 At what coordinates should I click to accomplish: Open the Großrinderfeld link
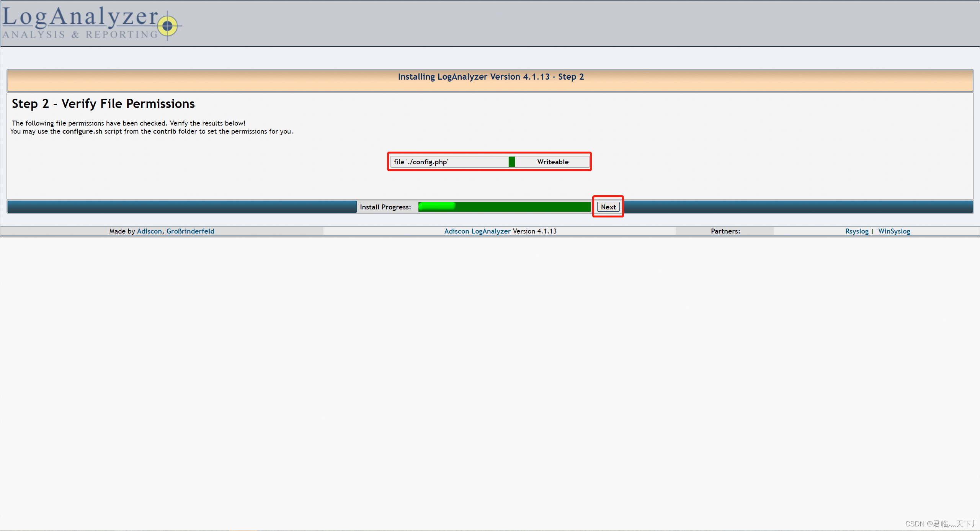pos(190,231)
